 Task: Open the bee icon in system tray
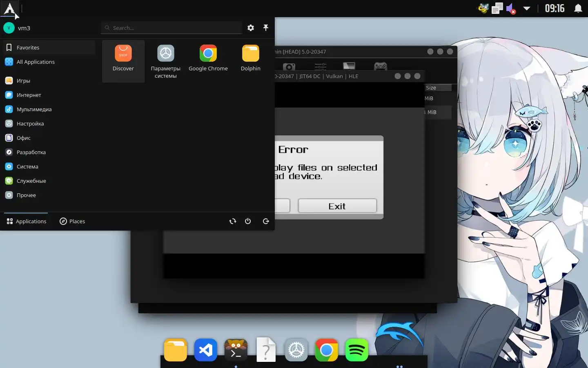[x=483, y=8]
